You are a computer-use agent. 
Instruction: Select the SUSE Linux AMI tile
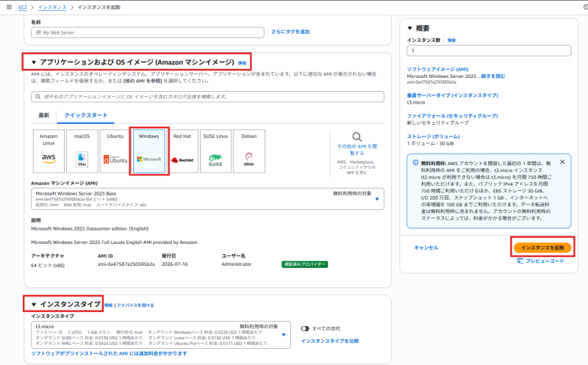pyautogui.click(x=215, y=151)
